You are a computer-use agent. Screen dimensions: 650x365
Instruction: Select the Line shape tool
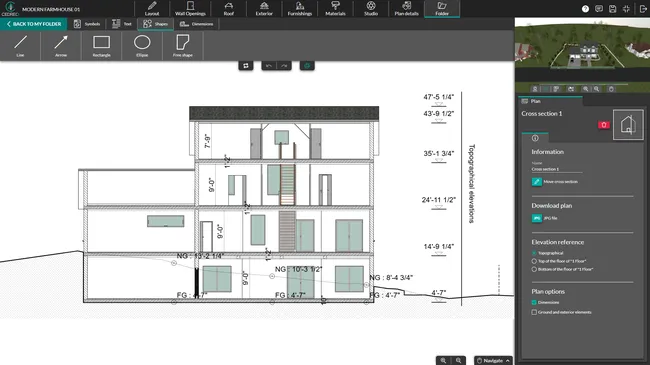(x=20, y=45)
